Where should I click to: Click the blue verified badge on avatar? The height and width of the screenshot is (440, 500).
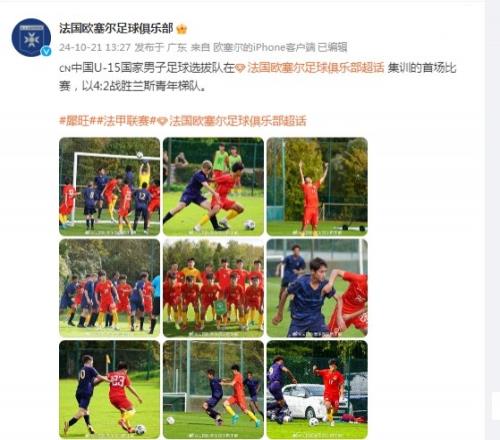(46, 51)
